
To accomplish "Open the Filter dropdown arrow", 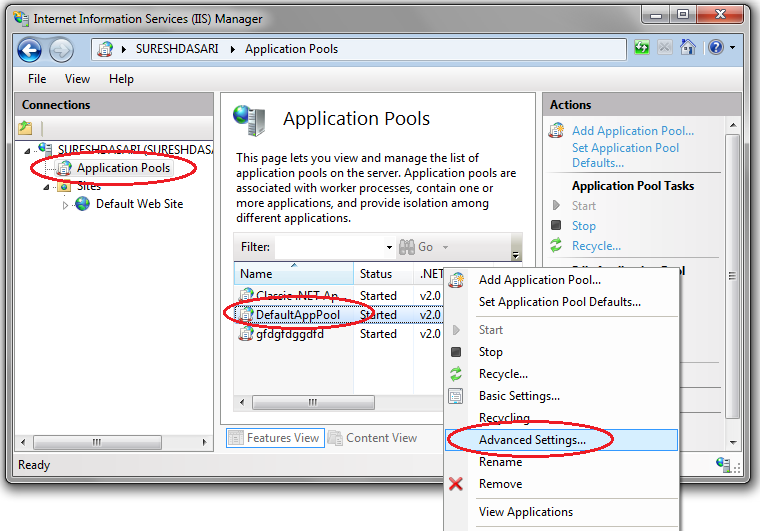I will click(x=389, y=247).
